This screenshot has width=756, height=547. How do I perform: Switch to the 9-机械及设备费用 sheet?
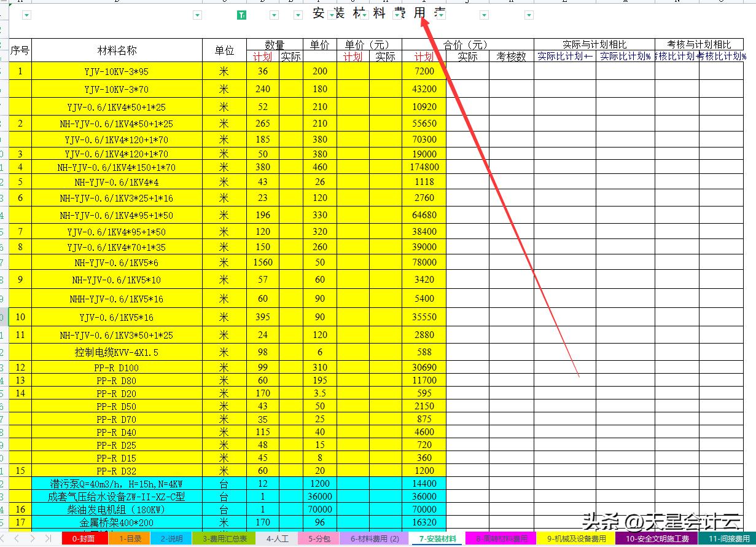tap(574, 538)
